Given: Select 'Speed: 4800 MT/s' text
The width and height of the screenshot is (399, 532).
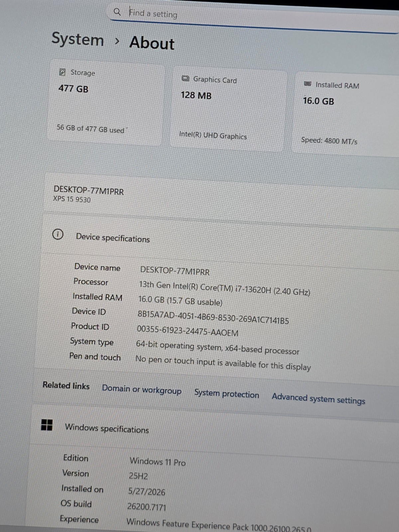Looking at the screenshot, I should pyautogui.click(x=329, y=141).
